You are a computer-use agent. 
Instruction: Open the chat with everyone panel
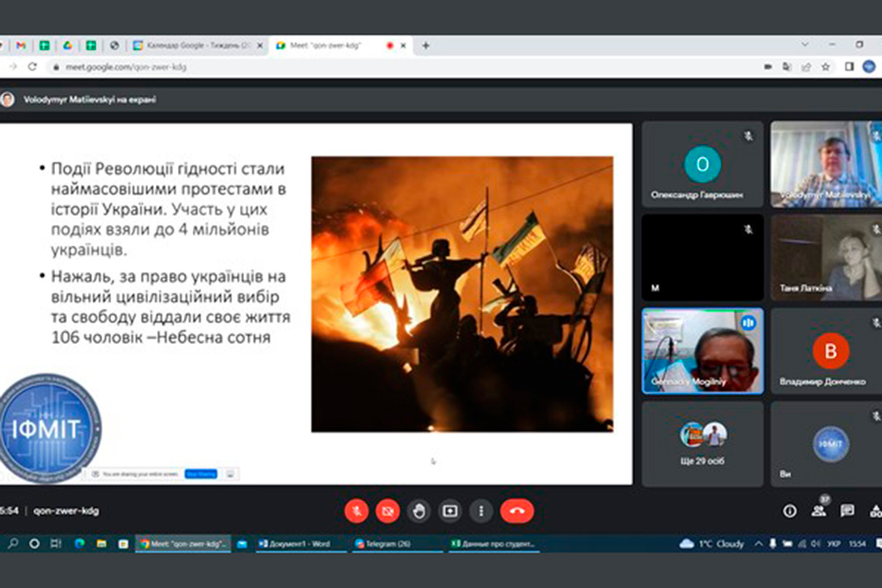848,511
